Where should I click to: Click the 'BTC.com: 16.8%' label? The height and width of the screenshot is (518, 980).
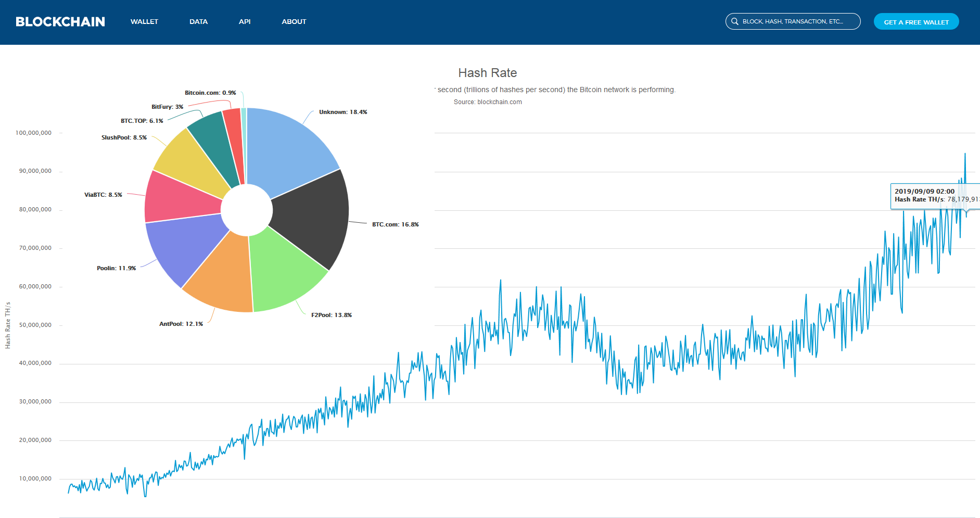point(396,224)
